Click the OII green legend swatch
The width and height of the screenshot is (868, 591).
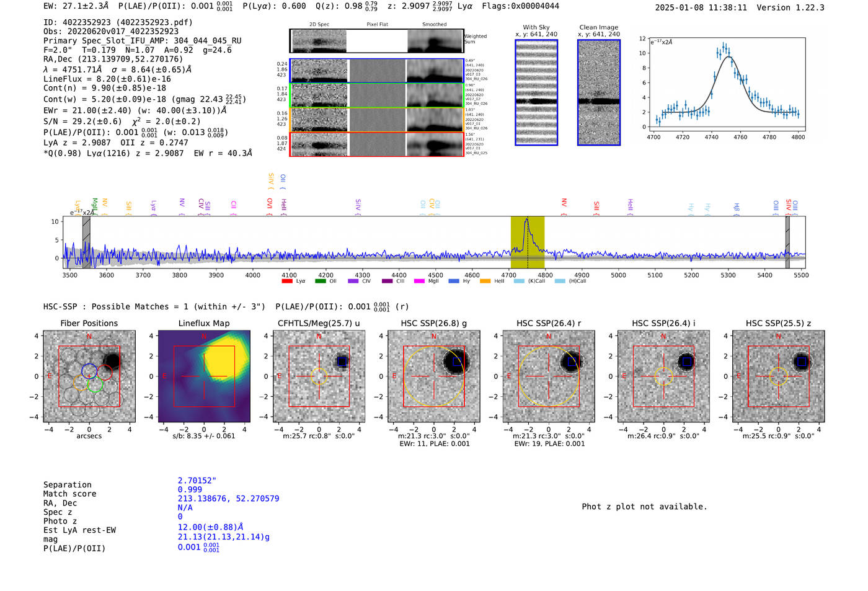coord(320,281)
